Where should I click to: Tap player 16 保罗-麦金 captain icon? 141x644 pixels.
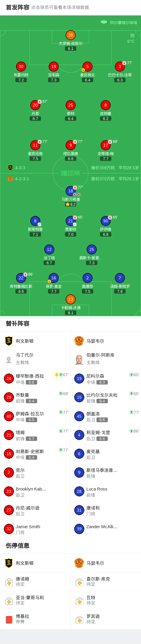53,278
